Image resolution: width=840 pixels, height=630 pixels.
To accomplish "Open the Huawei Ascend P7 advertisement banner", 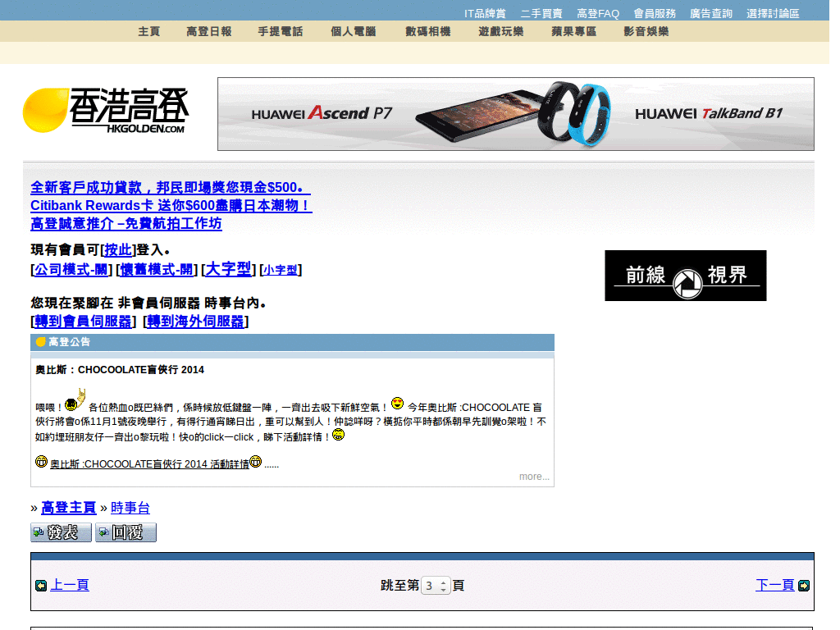I will pyautogui.click(x=515, y=113).
